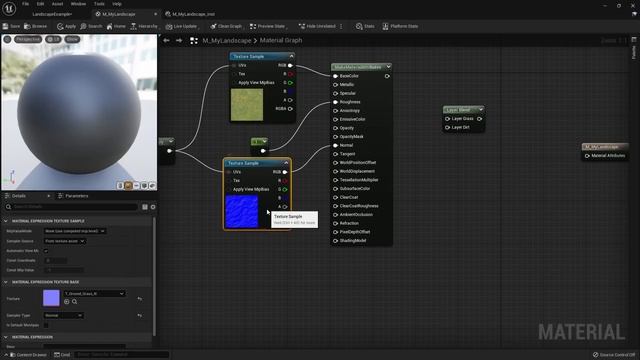Open Sampler Type dropdown
The height and width of the screenshot is (360, 640).
tap(63, 316)
